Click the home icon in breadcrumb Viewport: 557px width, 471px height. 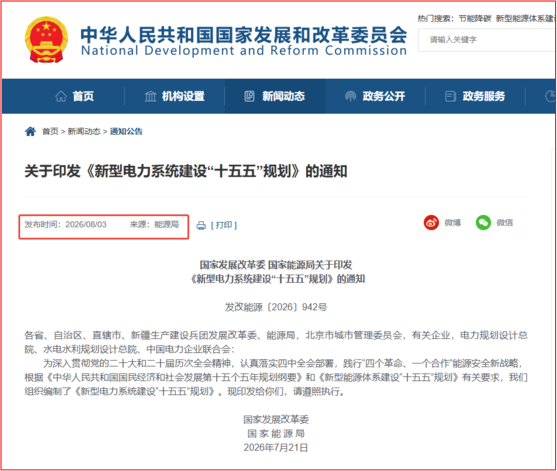(x=30, y=131)
